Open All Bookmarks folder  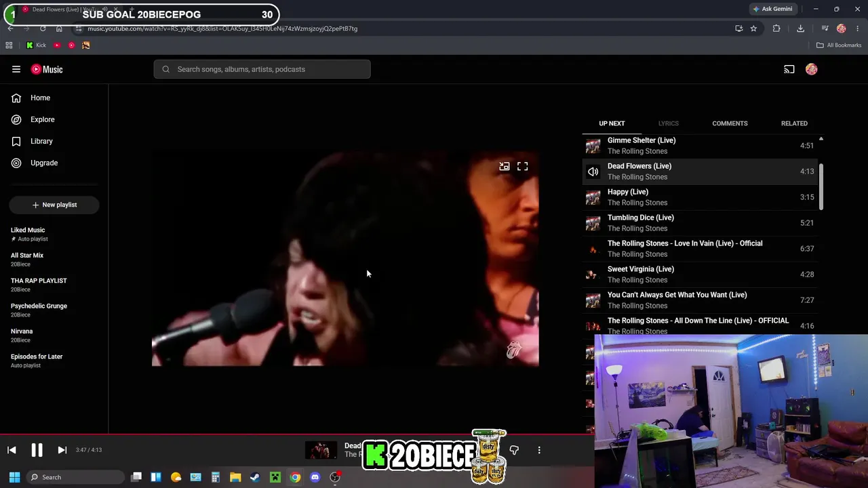839,45
